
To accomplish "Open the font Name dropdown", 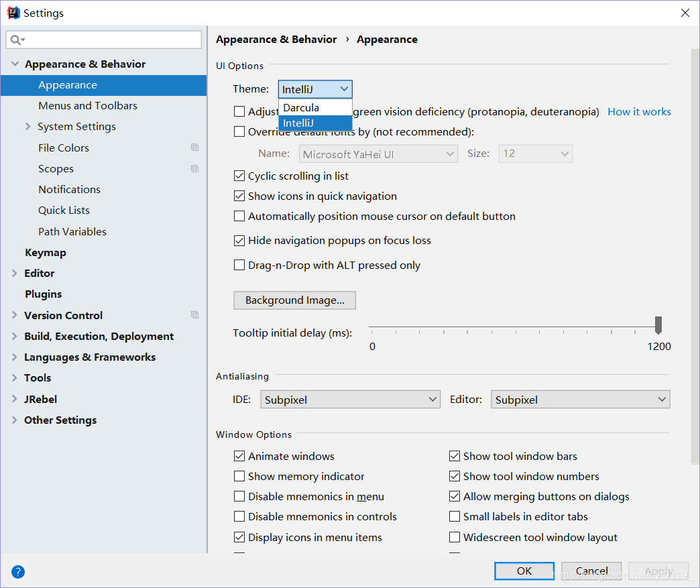I will 379,154.
